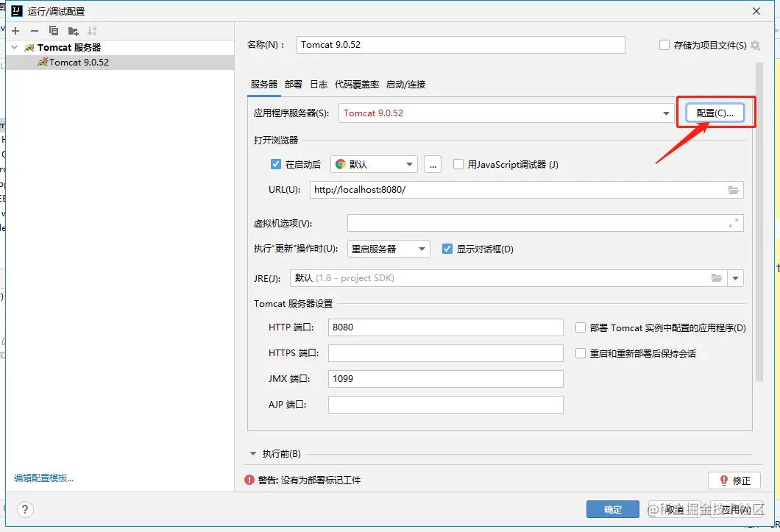Screen dimensions: 780x532
Task: Switch to 部署 tab
Action: 294,84
